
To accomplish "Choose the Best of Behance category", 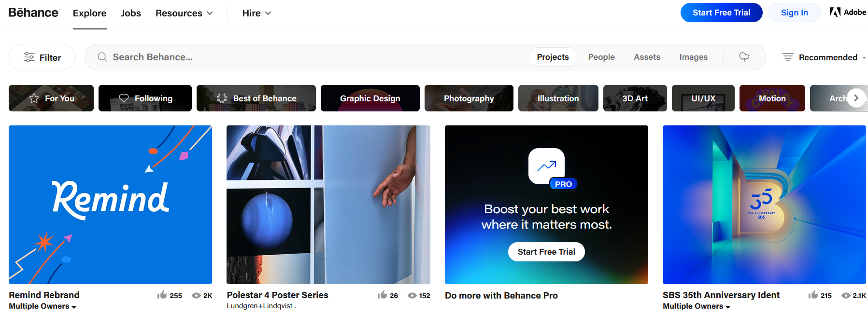I will pyautogui.click(x=256, y=98).
